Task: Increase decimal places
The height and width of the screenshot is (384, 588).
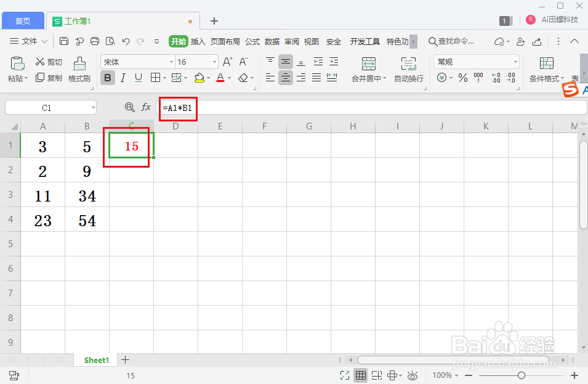Action: (496, 78)
